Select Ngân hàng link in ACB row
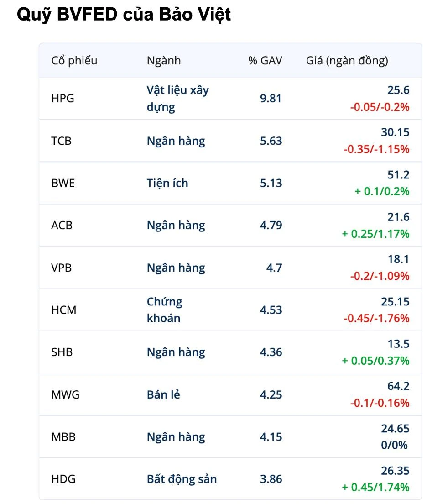Image resolution: width=427 pixels, height=504 pixels. 176,225
